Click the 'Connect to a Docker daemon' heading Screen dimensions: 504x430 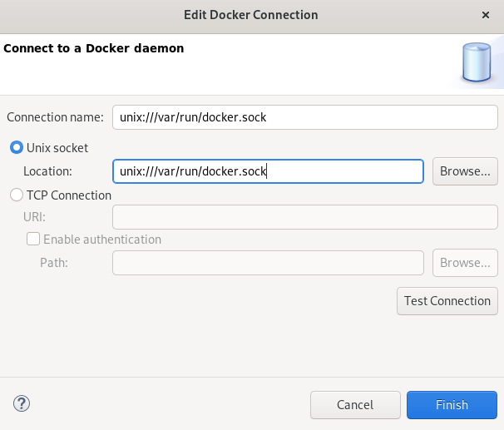pyautogui.click(x=93, y=48)
